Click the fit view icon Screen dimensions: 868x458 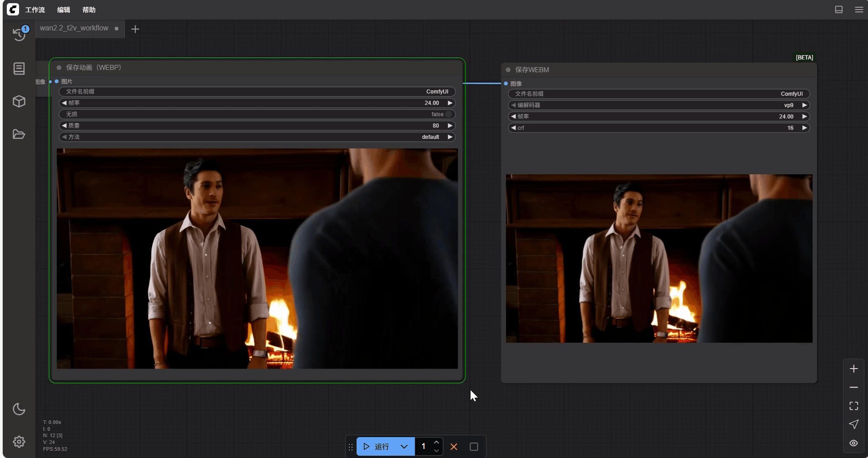[853, 406]
